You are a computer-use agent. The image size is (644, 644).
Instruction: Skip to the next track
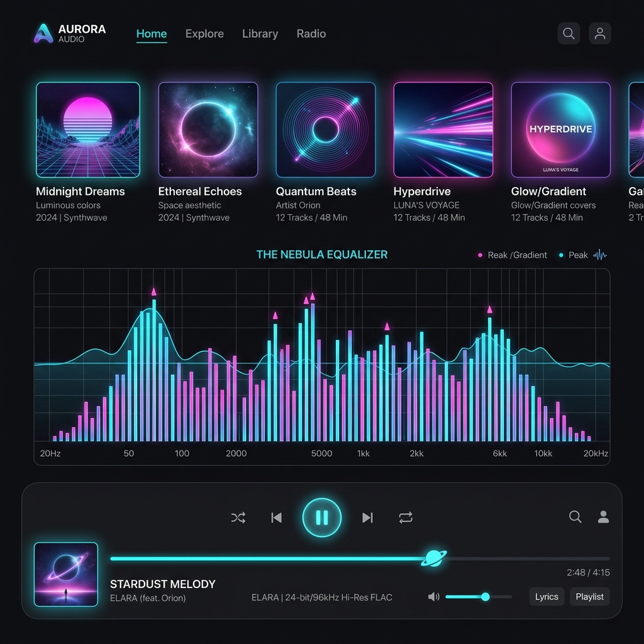point(367,518)
